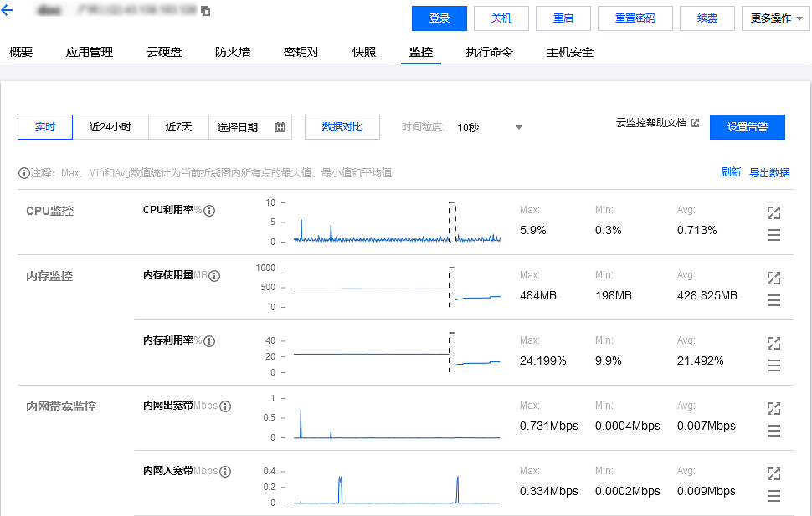Click the 导出数据 link
812x516 pixels.
coord(769,173)
